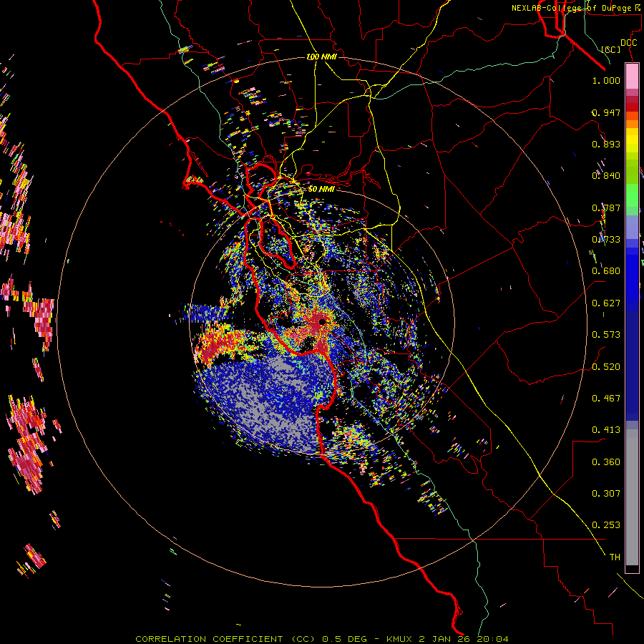Click the 0.733 value on the scale
Viewport: 644px width, 644px height.
pyautogui.click(x=606, y=240)
